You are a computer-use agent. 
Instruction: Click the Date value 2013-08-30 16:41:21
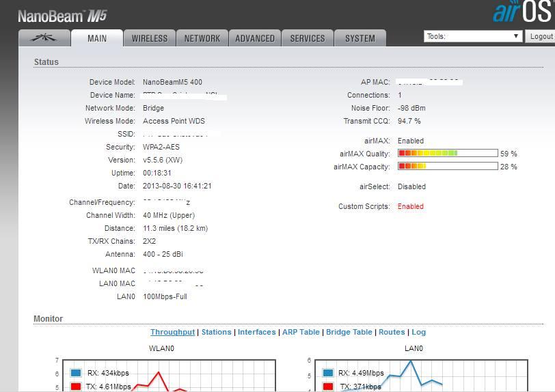tap(177, 186)
